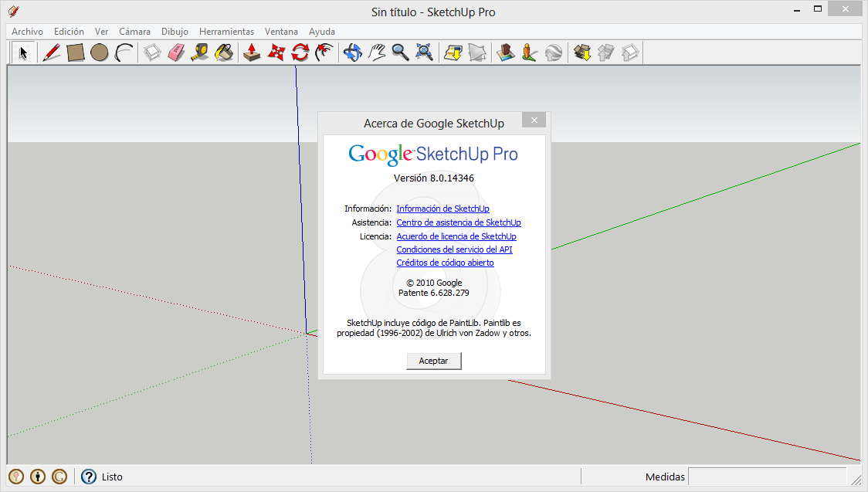
Task: Maximize the SketchUp Pro window
Action: [x=818, y=8]
